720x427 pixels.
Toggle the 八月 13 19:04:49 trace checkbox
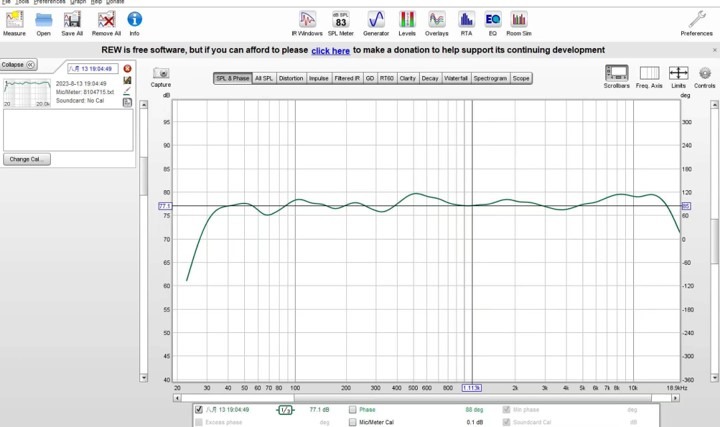pos(199,410)
